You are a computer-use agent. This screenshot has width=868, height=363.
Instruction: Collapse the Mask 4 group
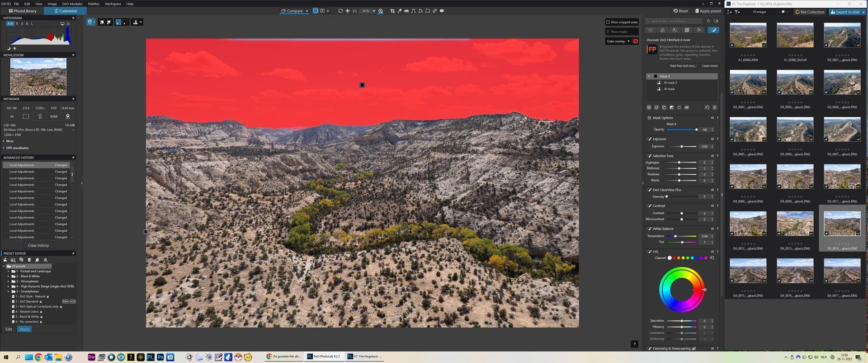649,76
